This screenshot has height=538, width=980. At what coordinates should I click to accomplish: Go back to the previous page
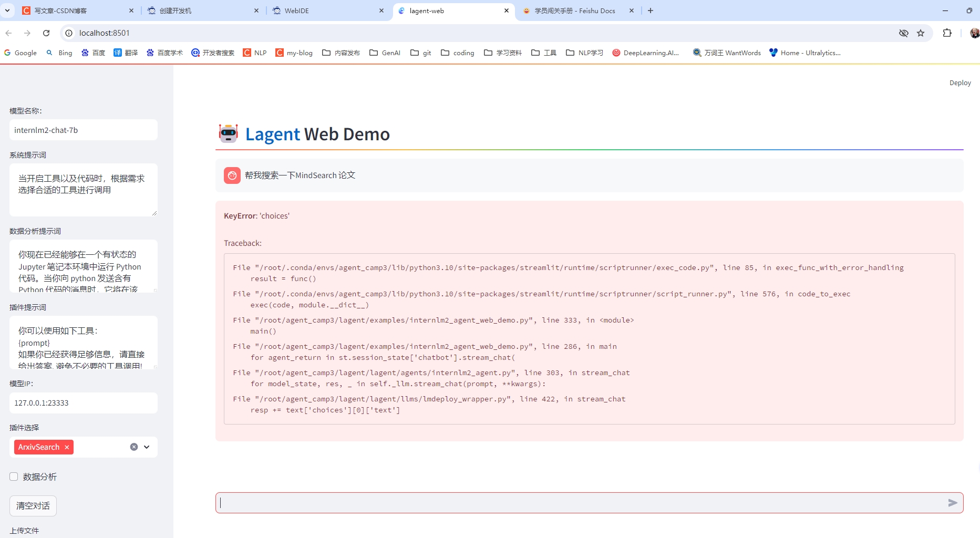pyautogui.click(x=9, y=33)
